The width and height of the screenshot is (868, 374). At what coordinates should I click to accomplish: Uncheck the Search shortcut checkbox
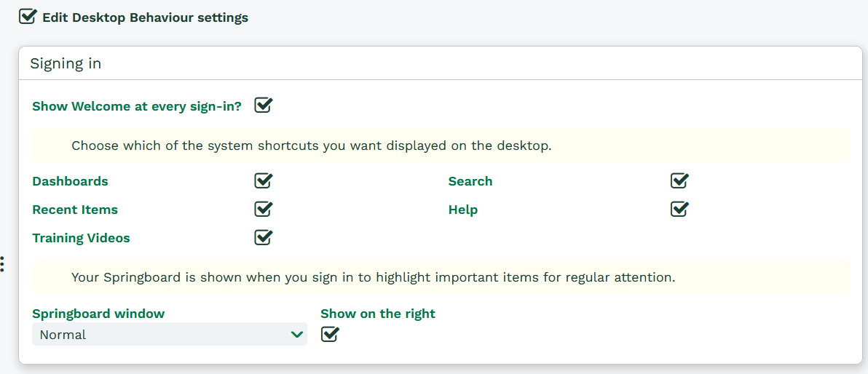tap(679, 180)
